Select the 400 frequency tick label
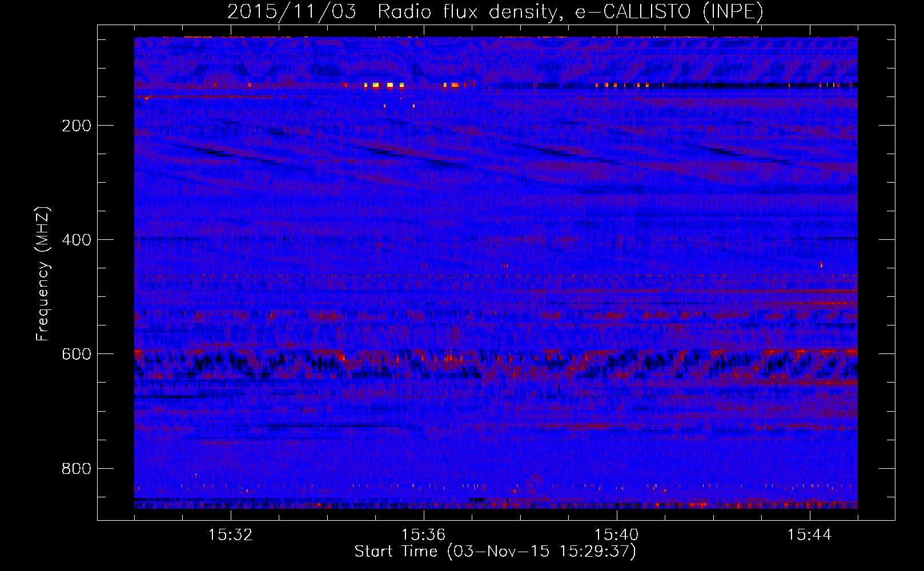924x571 pixels. coord(77,240)
